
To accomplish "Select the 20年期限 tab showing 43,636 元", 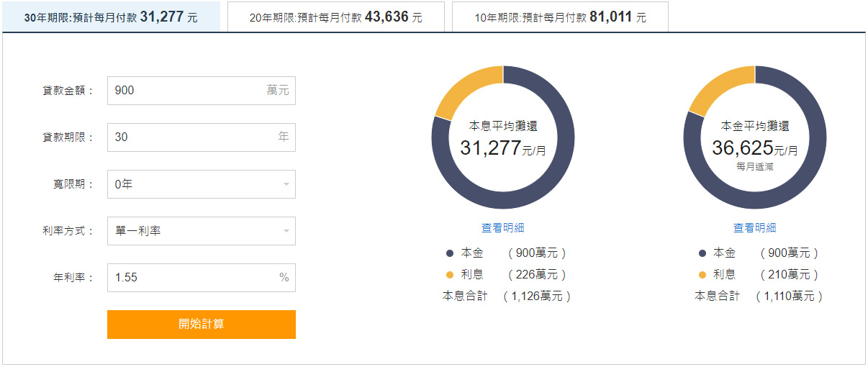I will 335,17.
